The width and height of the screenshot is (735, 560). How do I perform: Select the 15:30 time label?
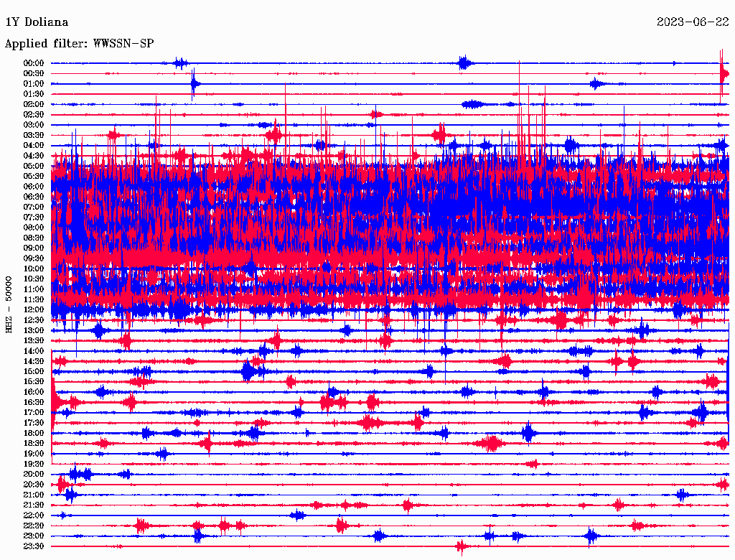[34, 382]
